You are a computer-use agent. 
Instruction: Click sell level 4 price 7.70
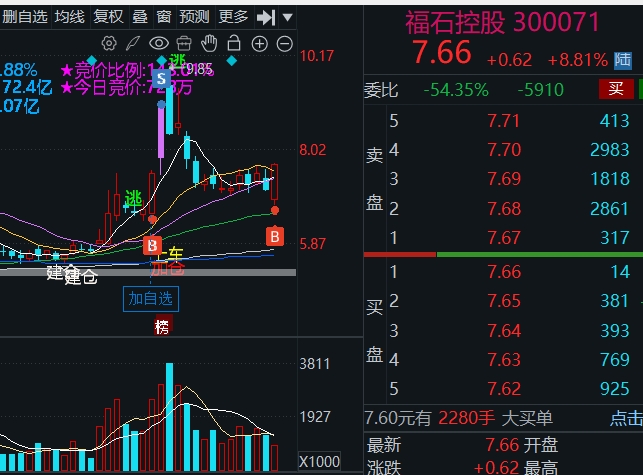click(504, 150)
